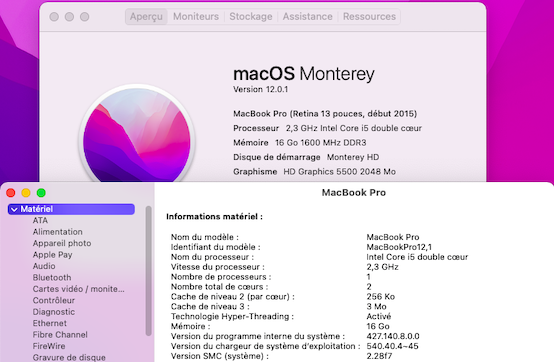Select Diagnostic in the sidebar
The width and height of the screenshot is (554, 362).
pos(54,312)
